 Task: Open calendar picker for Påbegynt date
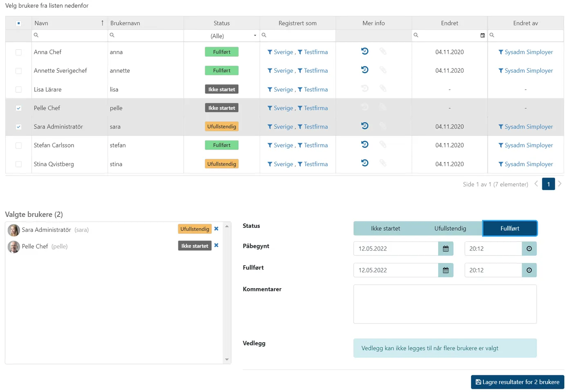click(x=445, y=249)
